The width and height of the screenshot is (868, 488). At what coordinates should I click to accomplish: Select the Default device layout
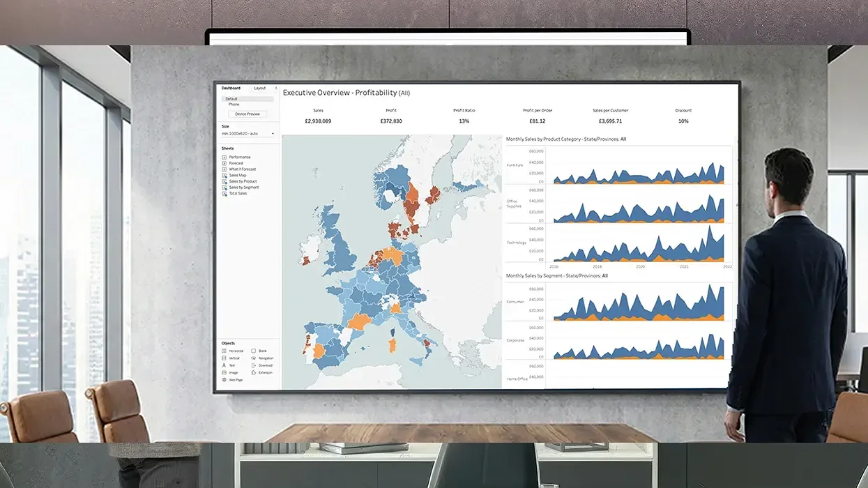(x=231, y=99)
